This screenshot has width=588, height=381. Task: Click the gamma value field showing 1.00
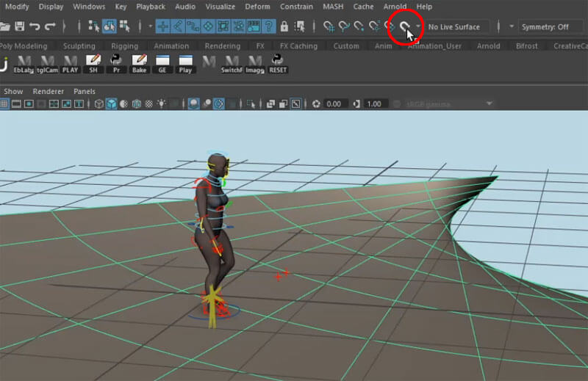click(x=374, y=104)
